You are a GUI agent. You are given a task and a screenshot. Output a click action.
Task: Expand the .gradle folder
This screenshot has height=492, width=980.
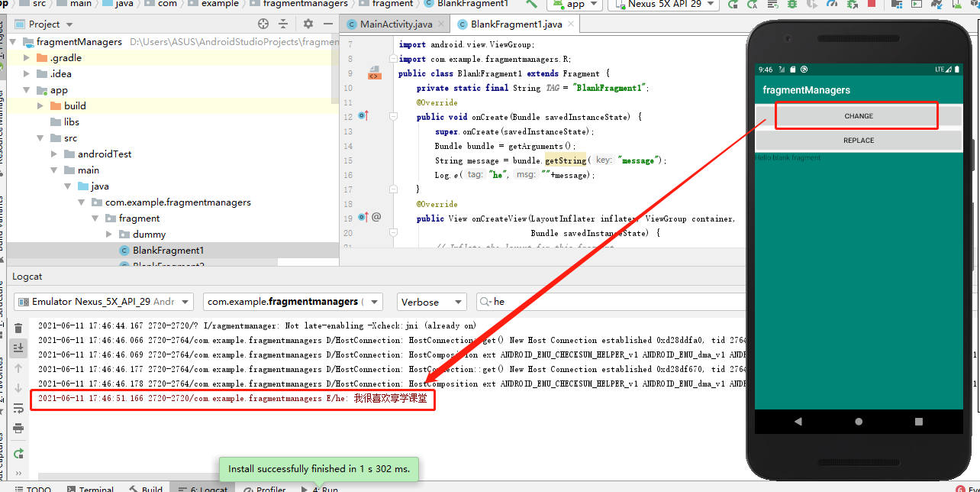click(27, 58)
